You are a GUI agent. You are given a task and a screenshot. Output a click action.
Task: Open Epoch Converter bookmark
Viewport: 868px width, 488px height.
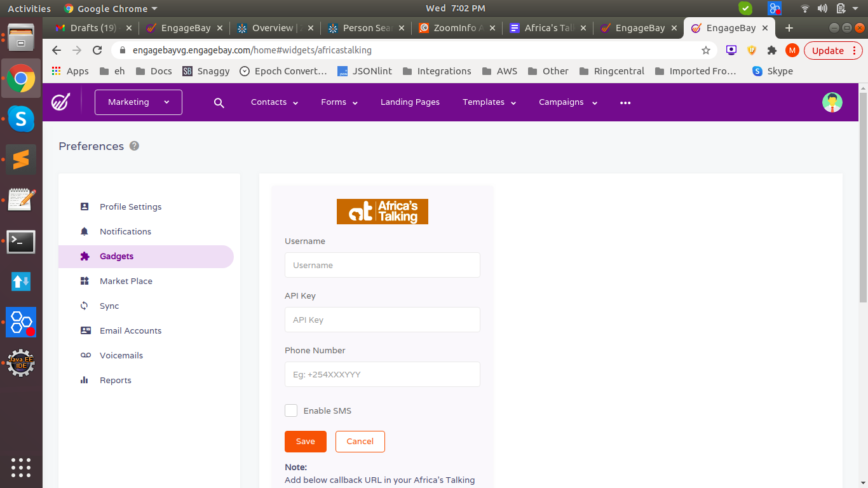point(283,71)
